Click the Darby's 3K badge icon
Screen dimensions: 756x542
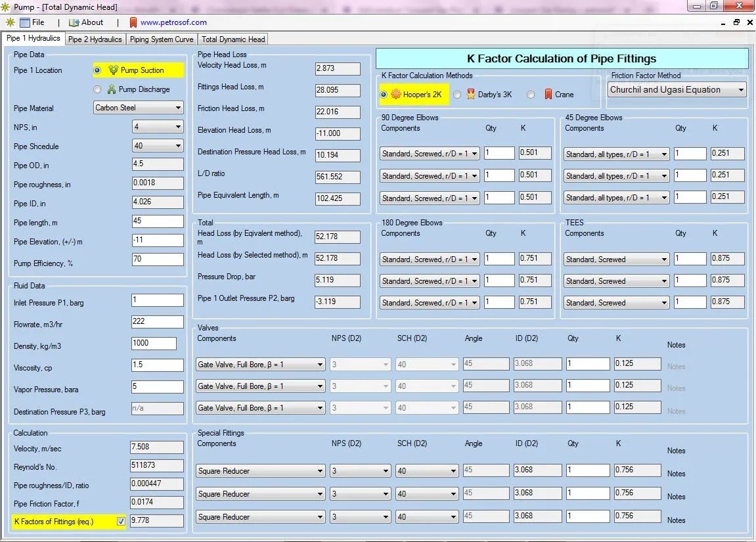pyautogui.click(x=470, y=94)
